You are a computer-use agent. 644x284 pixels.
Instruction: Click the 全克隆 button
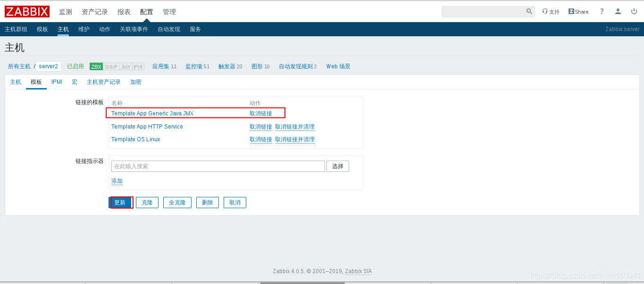177,203
